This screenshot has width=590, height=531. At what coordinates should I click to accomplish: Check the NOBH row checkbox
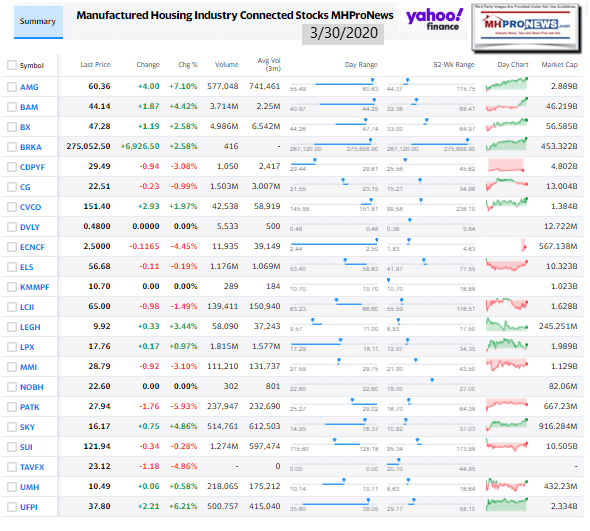pyautogui.click(x=12, y=387)
